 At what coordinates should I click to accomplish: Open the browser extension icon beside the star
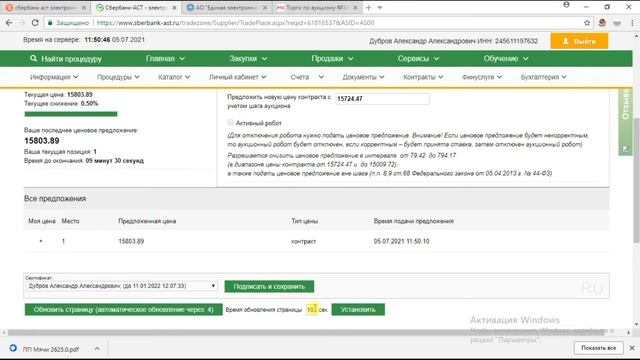[x=602, y=23]
